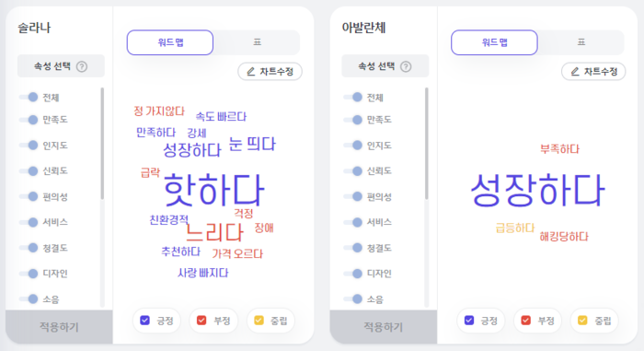
Task: Switch 아발란체 panel to table view tab
Action: coord(581,42)
